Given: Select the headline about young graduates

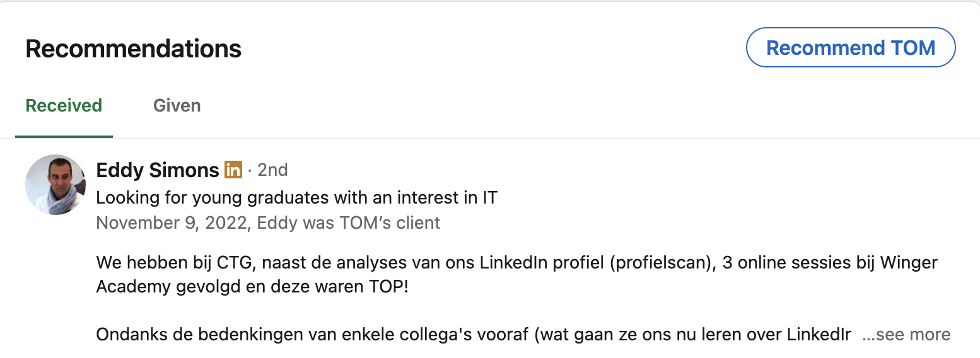Looking at the screenshot, I should [x=296, y=198].
